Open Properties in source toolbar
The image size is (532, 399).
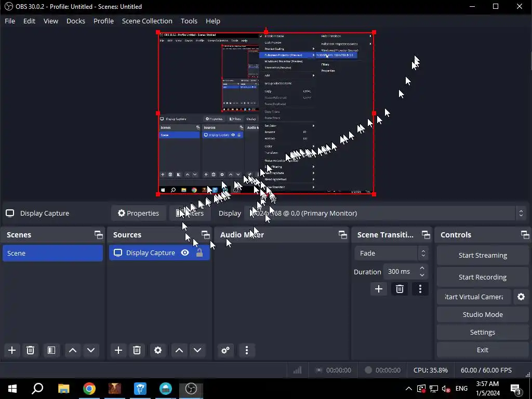pos(138,213)
